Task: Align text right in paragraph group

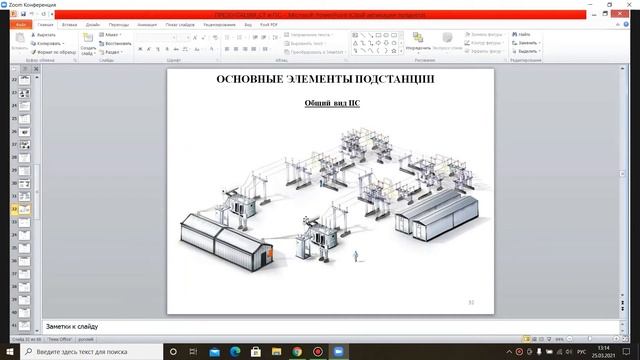Action: coord(245,49)
